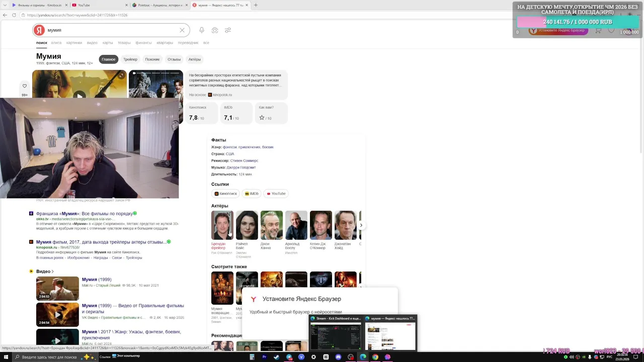644x362 pixels.
Task: Play first Мумия (1999) video thumbnail
Action: click(x=57, y=288)
